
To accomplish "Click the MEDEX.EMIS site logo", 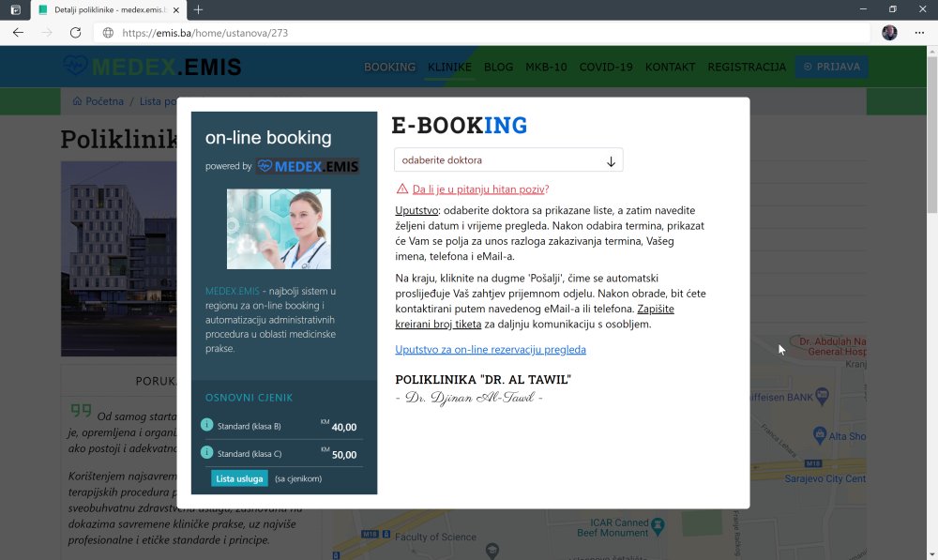I will (153, 67).
